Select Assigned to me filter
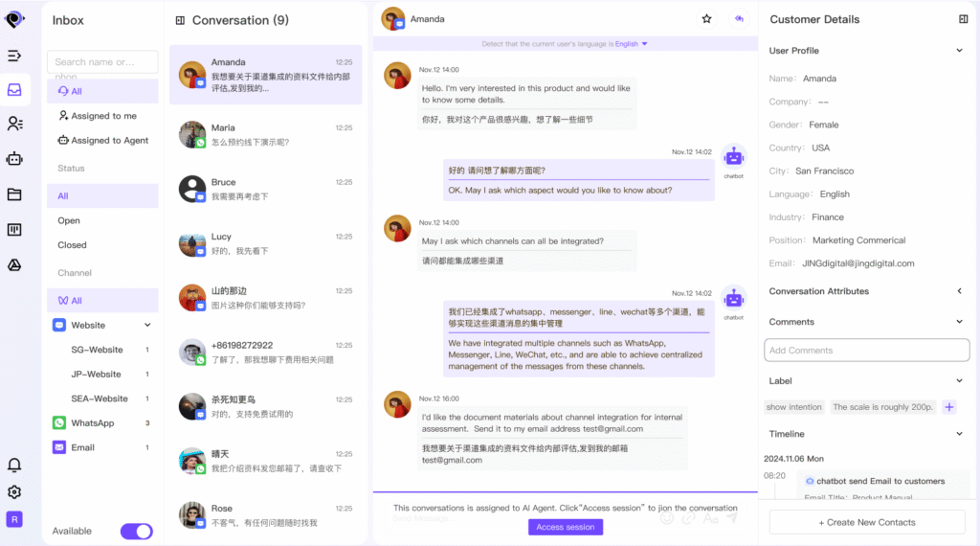Image resolution: width=980 pixels, height=546 pixels. click(102, 116)
